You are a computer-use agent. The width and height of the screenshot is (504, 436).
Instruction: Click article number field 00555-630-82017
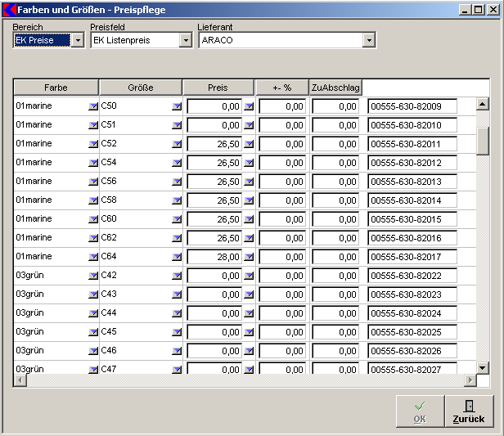coord(412,257)
